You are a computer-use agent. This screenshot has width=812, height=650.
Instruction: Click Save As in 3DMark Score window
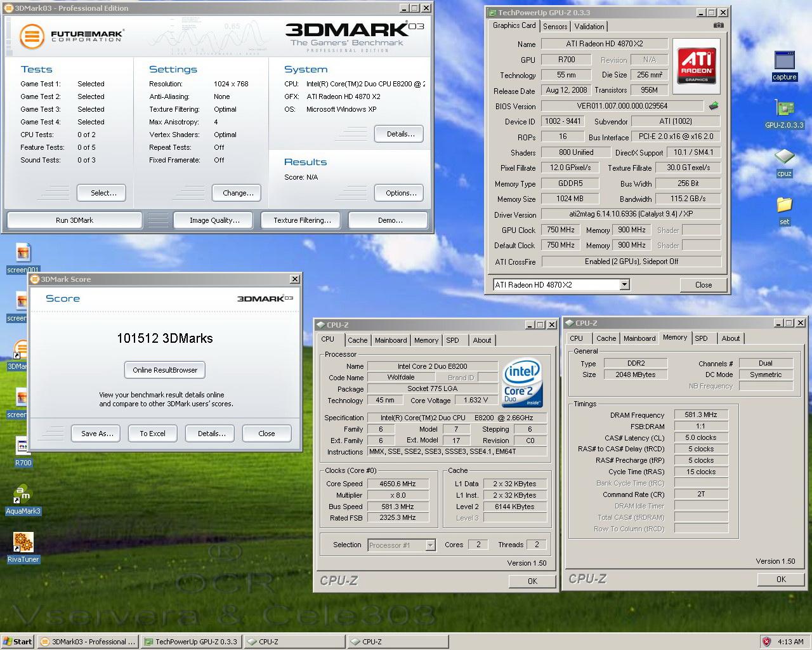point(96,434)
